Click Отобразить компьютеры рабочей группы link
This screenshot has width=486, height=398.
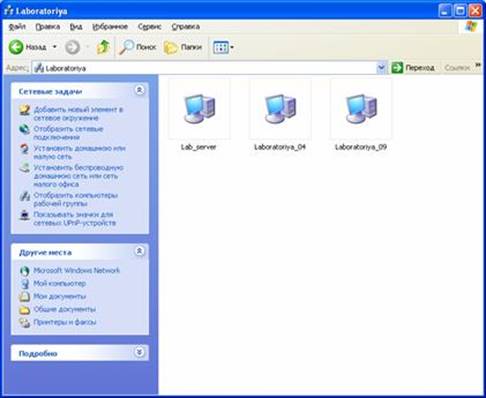pyautogui.click(x=76, y=199)
